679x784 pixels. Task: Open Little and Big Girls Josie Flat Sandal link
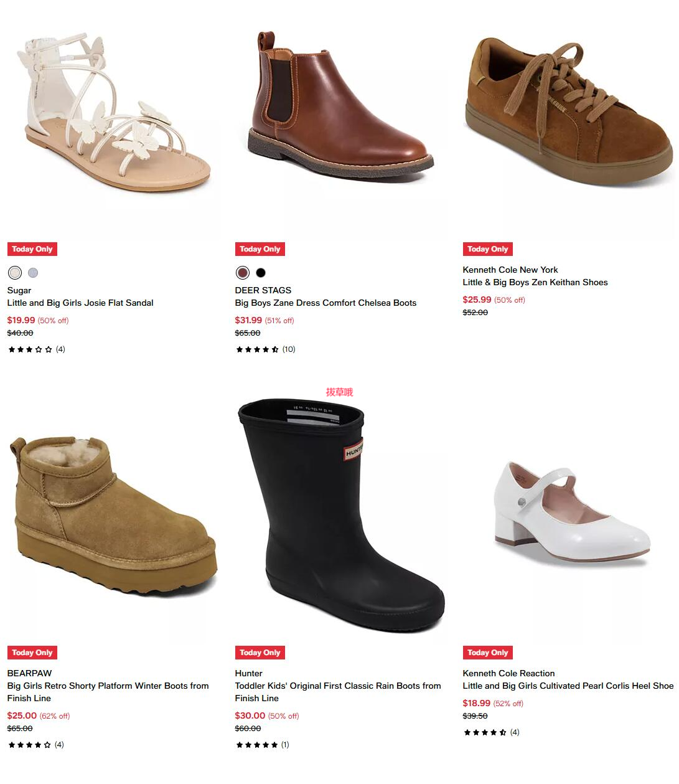click(80, 303)
